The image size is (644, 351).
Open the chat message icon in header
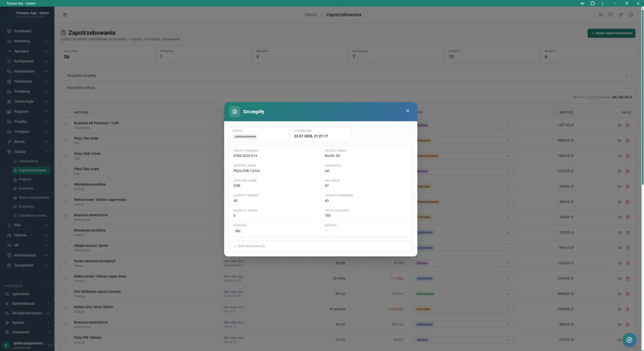tap(611, 14)
